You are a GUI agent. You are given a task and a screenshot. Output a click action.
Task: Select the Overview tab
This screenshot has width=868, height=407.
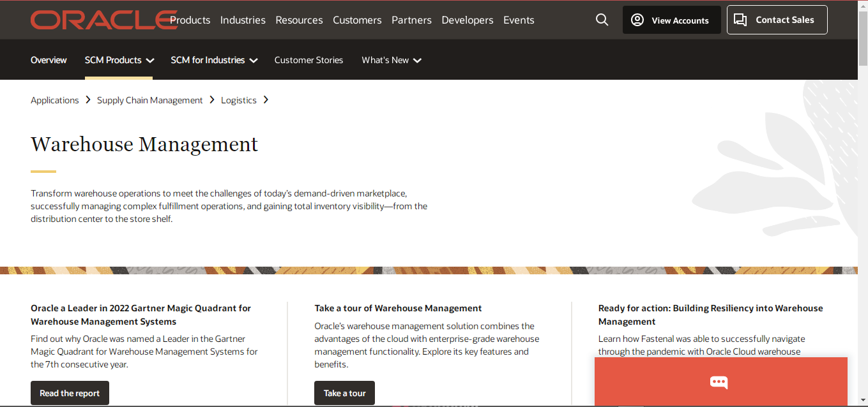click(x=49, y=60)
